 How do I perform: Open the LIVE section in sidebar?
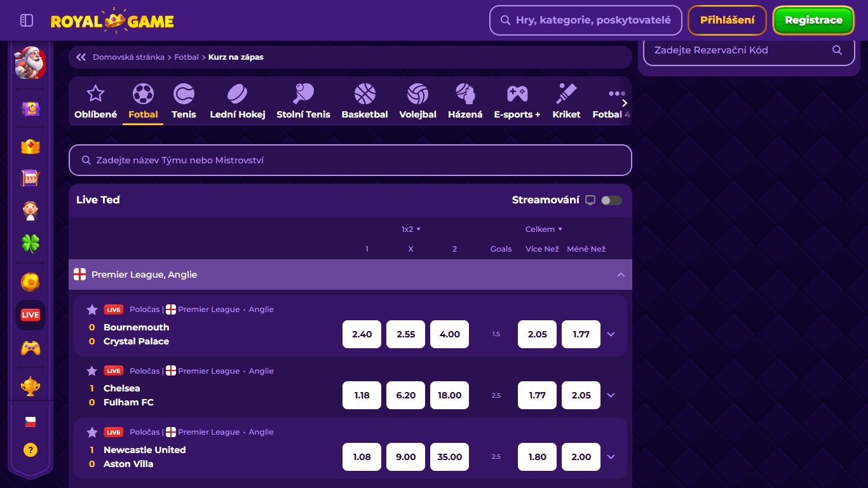pyautogui.click(x=31, y=315)
